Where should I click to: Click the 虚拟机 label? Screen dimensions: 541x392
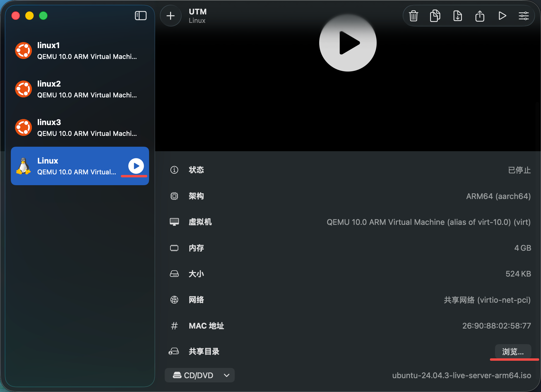(x=200, y=222)
